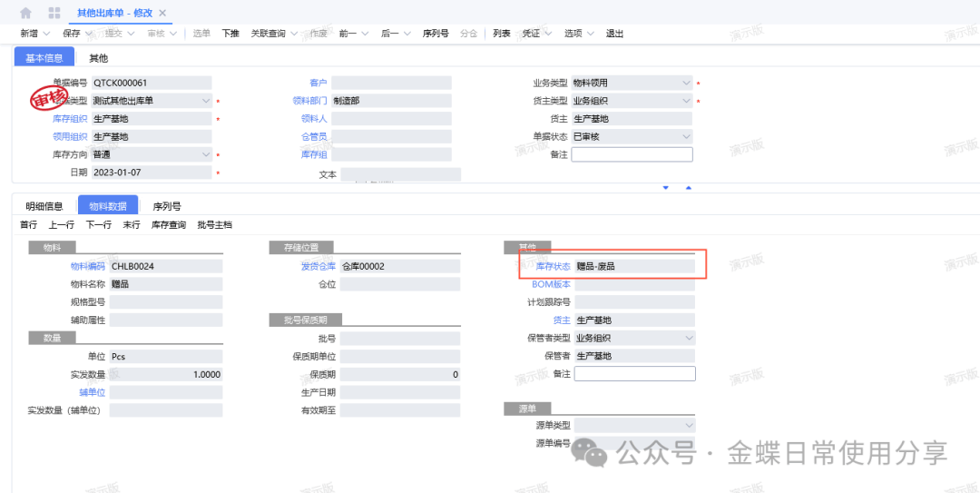Click the home icon in the top bar
Viewport: 980px width, 493px height.
(x=25, y=13)
